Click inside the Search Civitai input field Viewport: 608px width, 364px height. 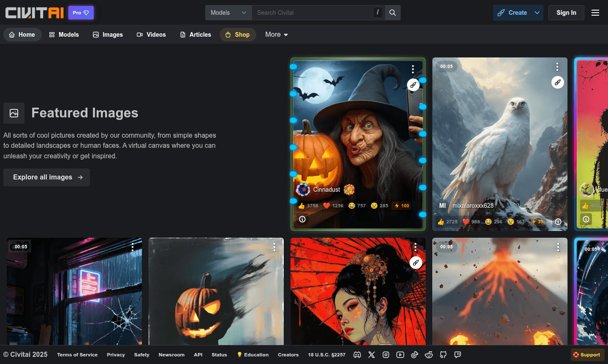pos(312,13)
